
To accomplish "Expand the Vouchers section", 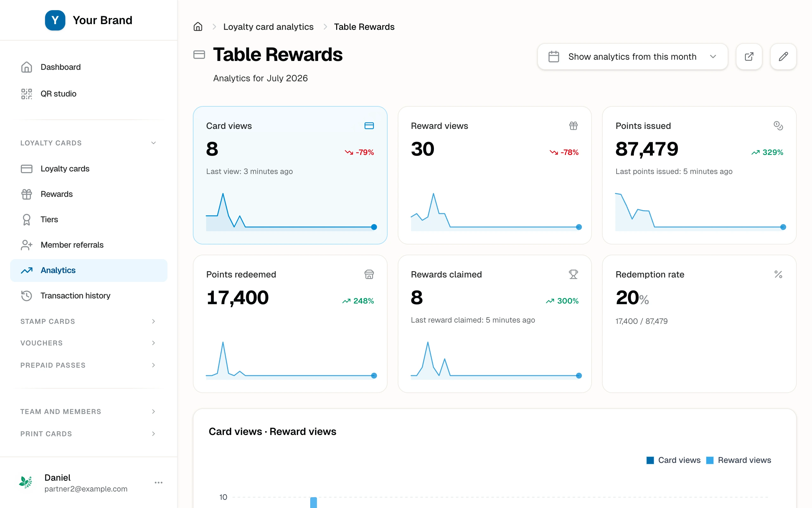I will coord(88,343).
